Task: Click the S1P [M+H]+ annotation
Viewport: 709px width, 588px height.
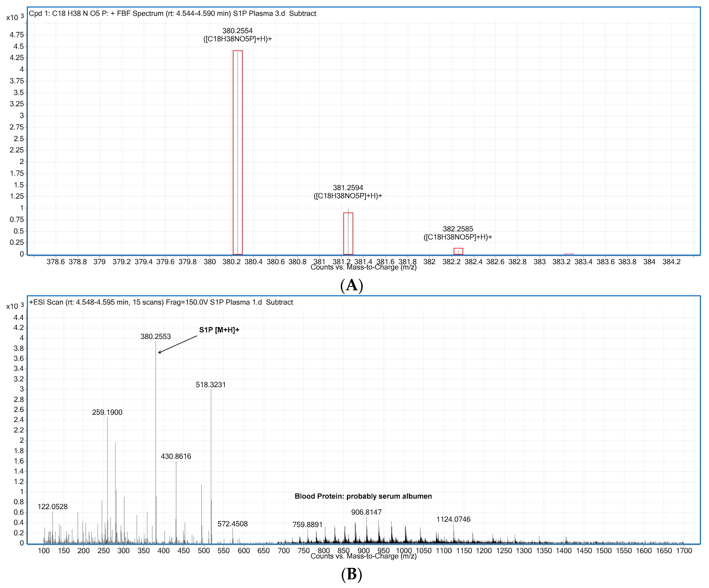Action: coord(219,330)
